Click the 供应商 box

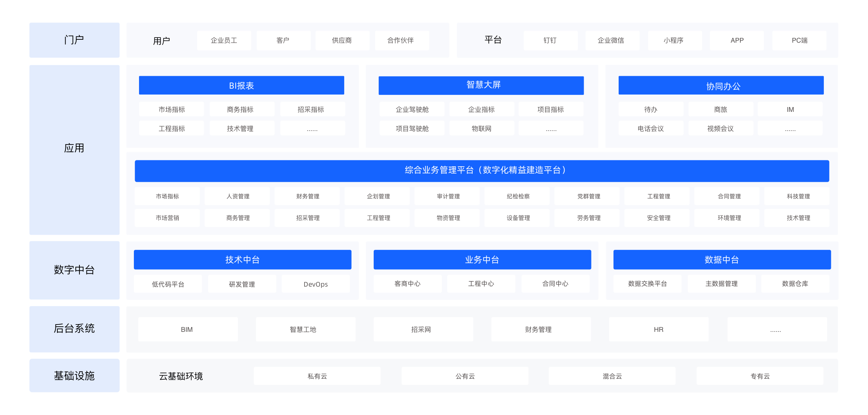pos(342,40)
